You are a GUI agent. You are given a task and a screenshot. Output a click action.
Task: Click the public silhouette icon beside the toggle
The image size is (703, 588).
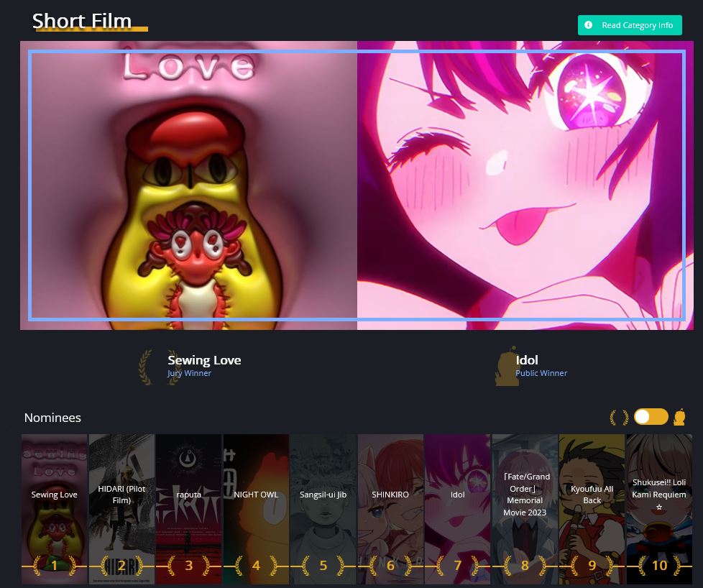pos(679,418)
